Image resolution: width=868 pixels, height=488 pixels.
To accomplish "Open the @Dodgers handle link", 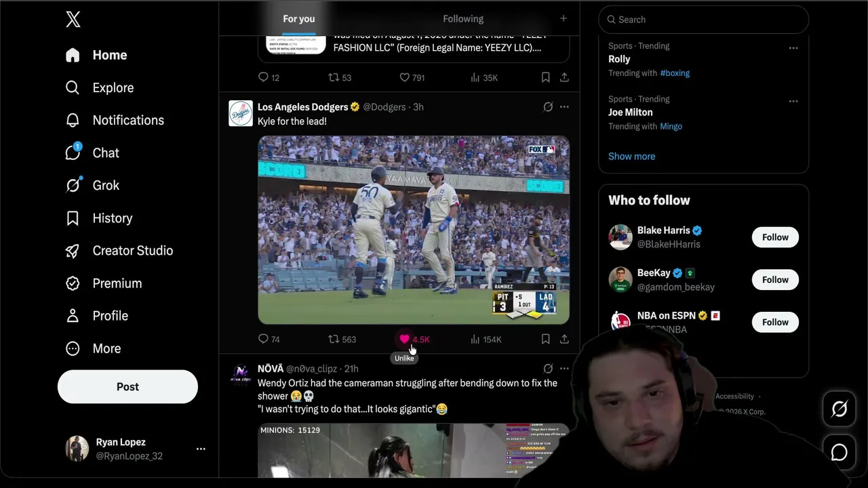I will (x=384, y=107).
